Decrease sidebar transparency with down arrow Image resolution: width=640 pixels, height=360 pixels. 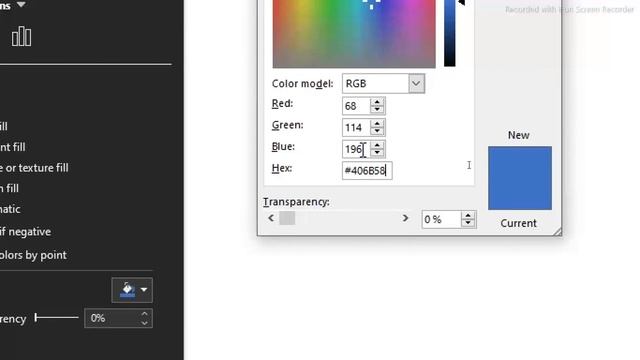click(x=144, y=323)
